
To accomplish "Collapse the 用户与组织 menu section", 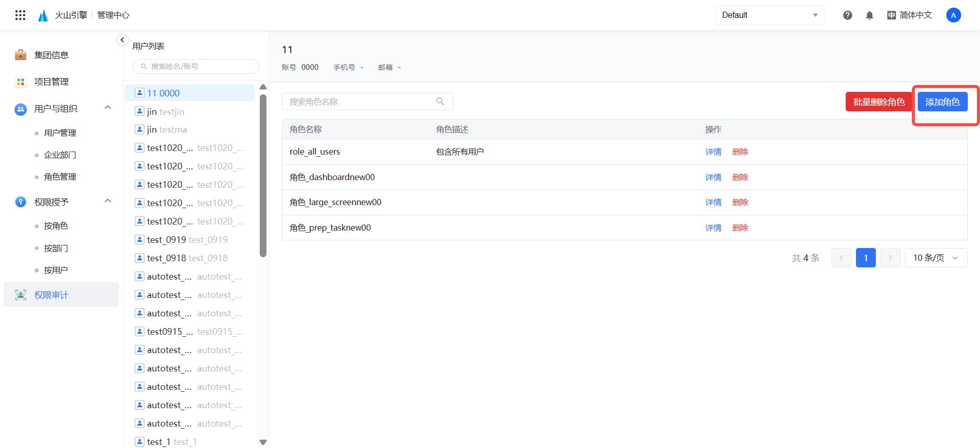I will point(108,108).
